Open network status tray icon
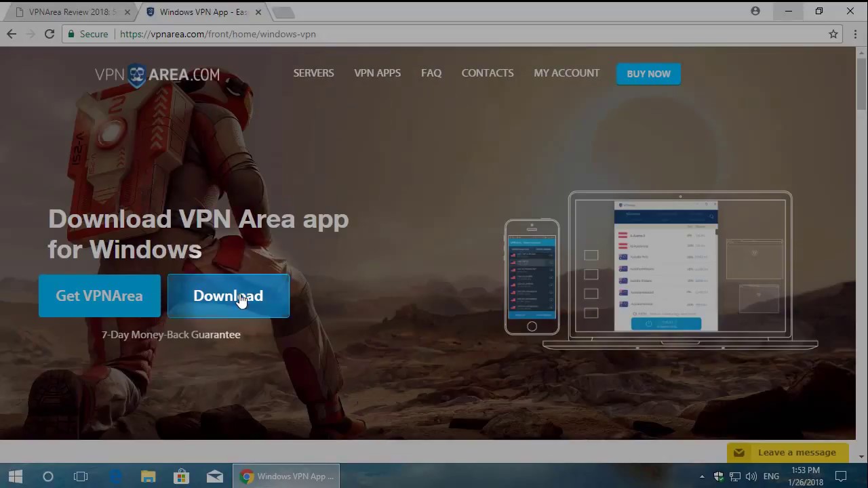868x488 pixels. [x=735, y=476]
